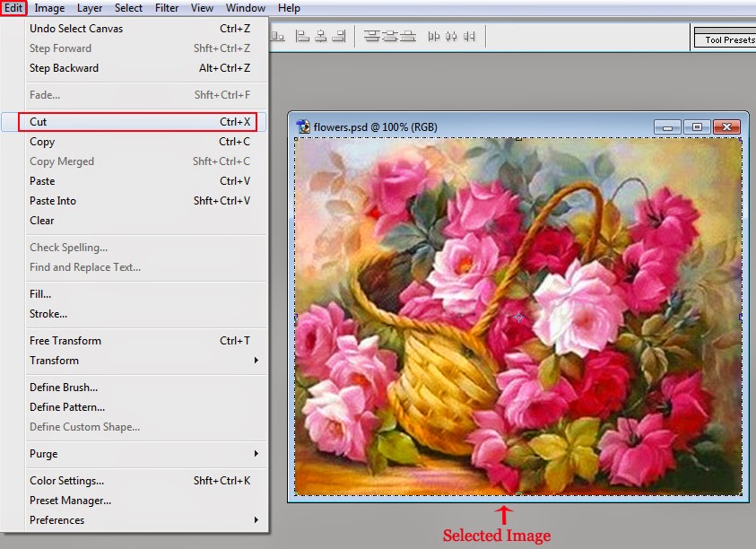The image size is (756, 549).
Task: Click the Align right edges icon
Action: pos(339,36)
